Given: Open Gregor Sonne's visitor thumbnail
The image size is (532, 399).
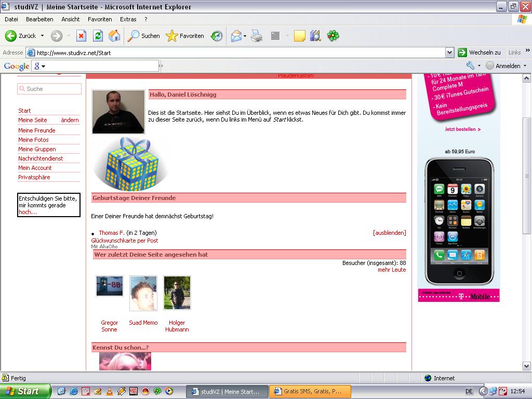Looking at the screenshot, I should coord(109,286).
